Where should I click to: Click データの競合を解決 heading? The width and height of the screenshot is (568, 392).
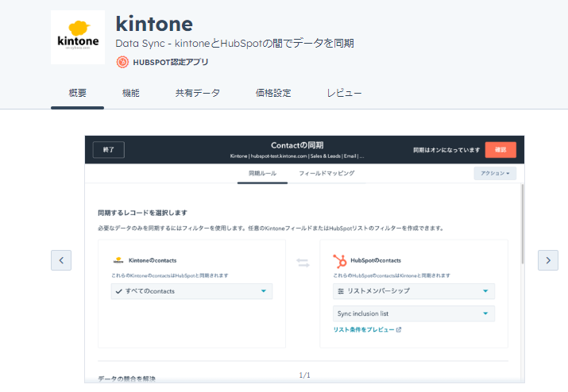127,379
